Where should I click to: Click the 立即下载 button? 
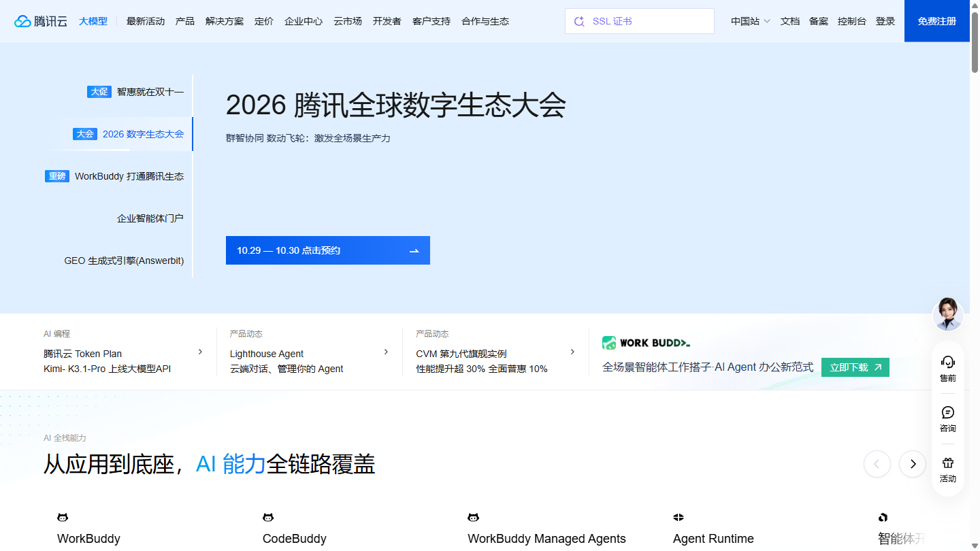point(855,367)
